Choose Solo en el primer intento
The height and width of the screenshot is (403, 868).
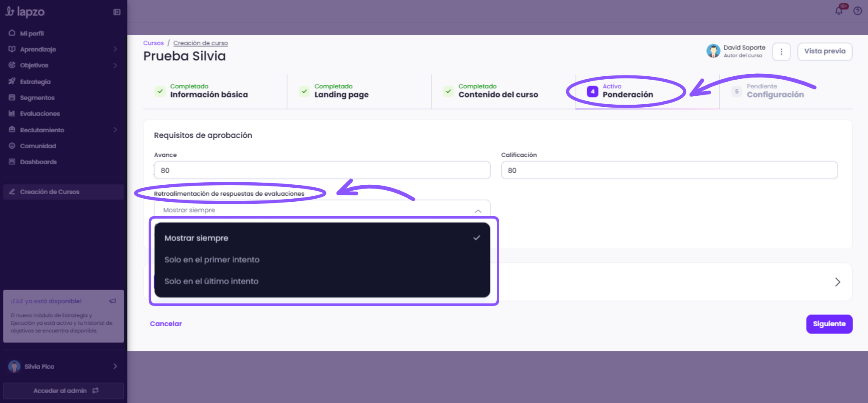[322, 260]
